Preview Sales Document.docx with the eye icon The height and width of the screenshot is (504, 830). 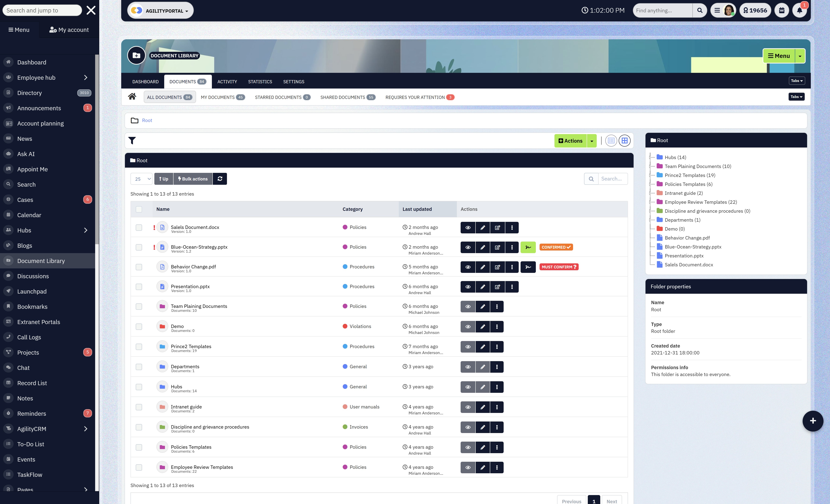point(468,227)
